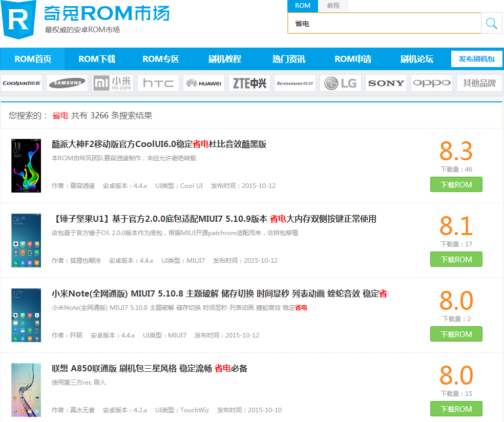Select the ROM search tab
Screen dimensions: 504x422
coord(303,6)
